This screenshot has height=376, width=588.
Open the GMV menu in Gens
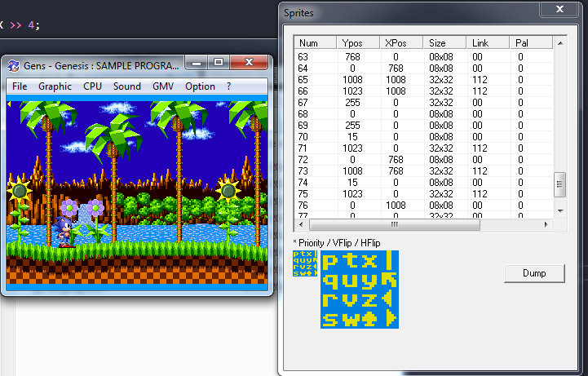(163, 86)
